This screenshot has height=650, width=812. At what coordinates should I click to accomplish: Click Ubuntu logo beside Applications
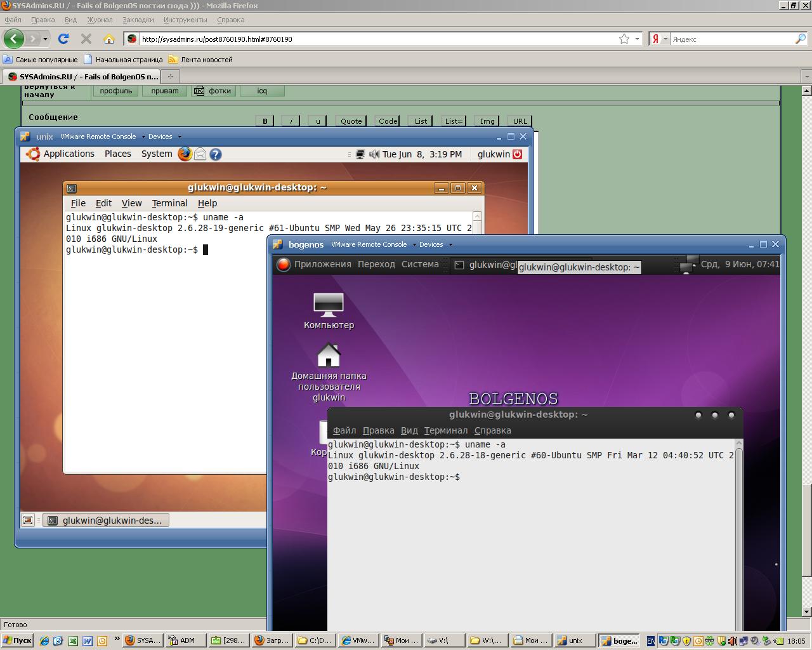(33, 154)
